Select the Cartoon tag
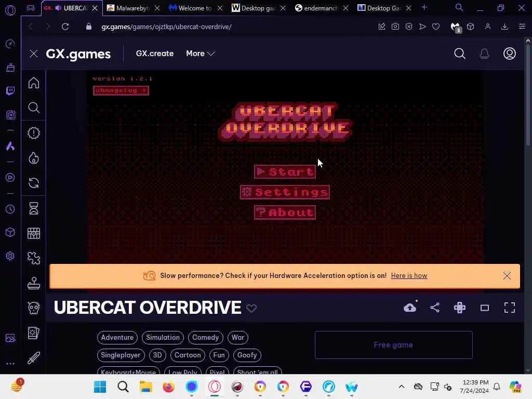This screenshot has width=532, height=399. coord(188,355)
